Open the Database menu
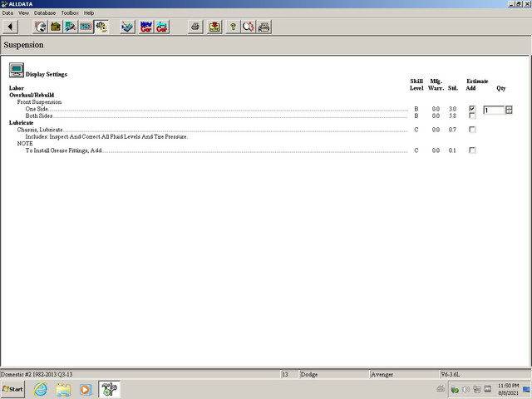This screenshot has width=532, height=399. coord(45,13)
